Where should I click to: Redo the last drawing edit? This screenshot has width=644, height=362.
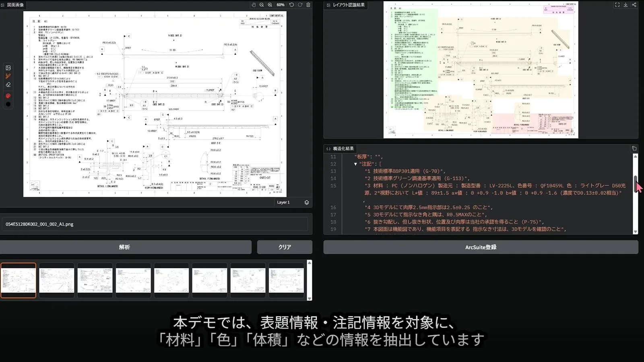tap(300, 5)
